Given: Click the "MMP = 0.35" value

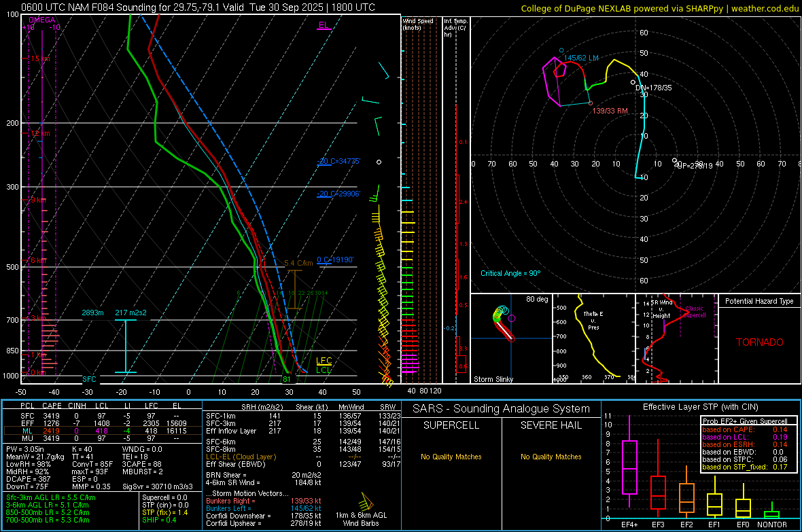Looking at the screenshot, I should click(x=91, y=486).
